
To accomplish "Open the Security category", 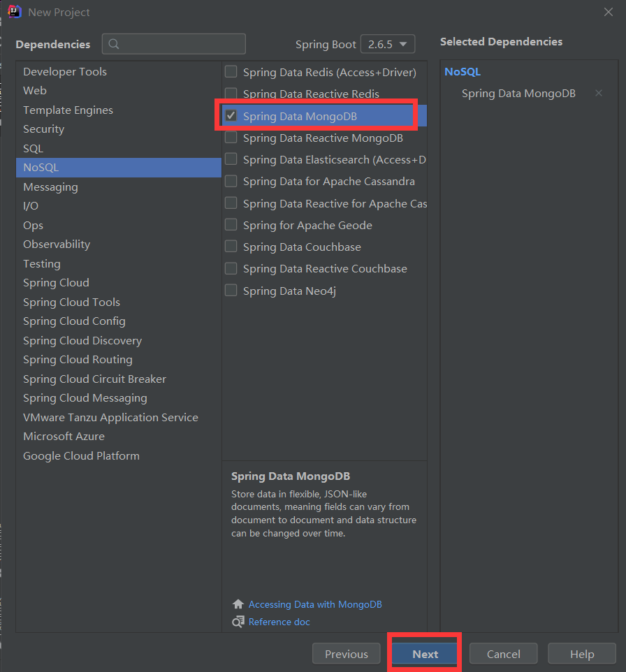I will point(43,129).
